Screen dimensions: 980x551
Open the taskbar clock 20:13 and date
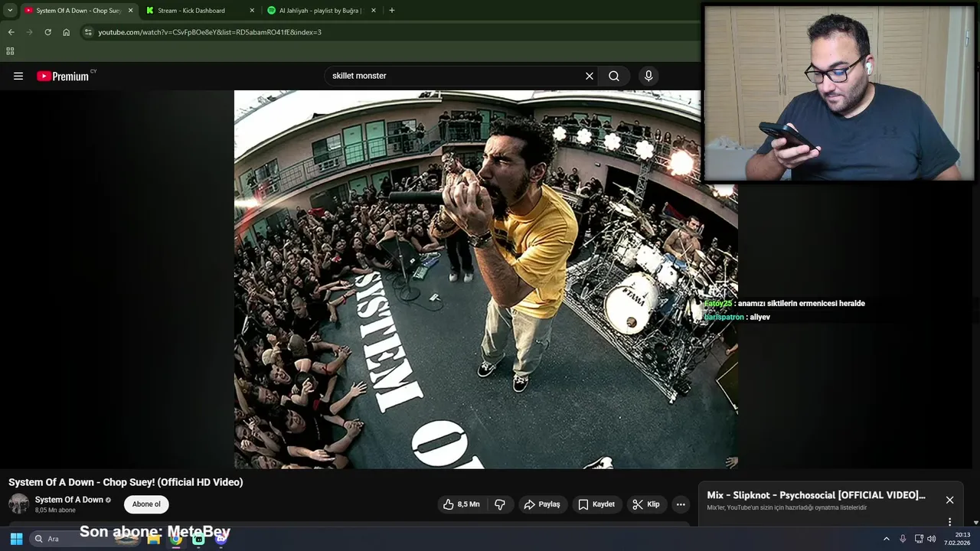coord(957,539)
